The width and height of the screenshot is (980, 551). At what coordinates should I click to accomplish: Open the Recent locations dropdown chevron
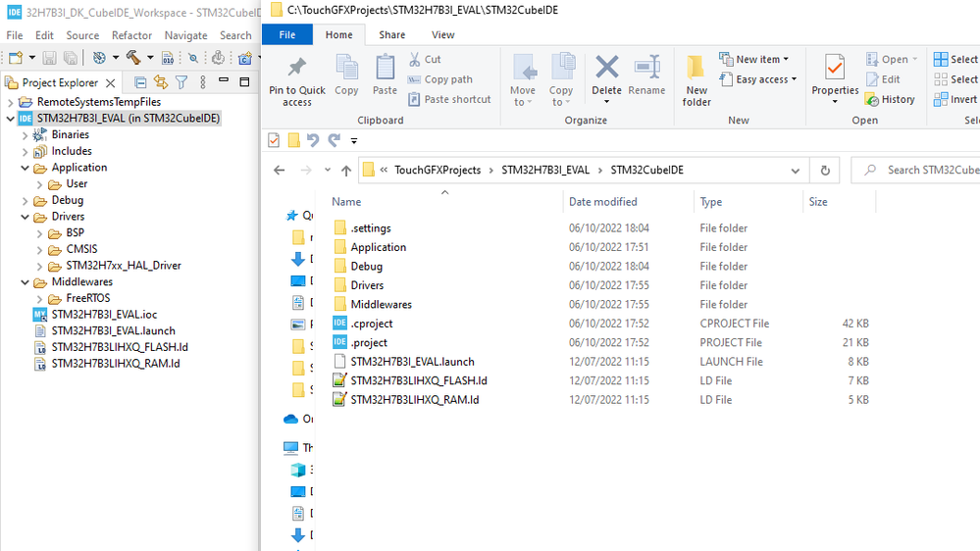point(328,170)
